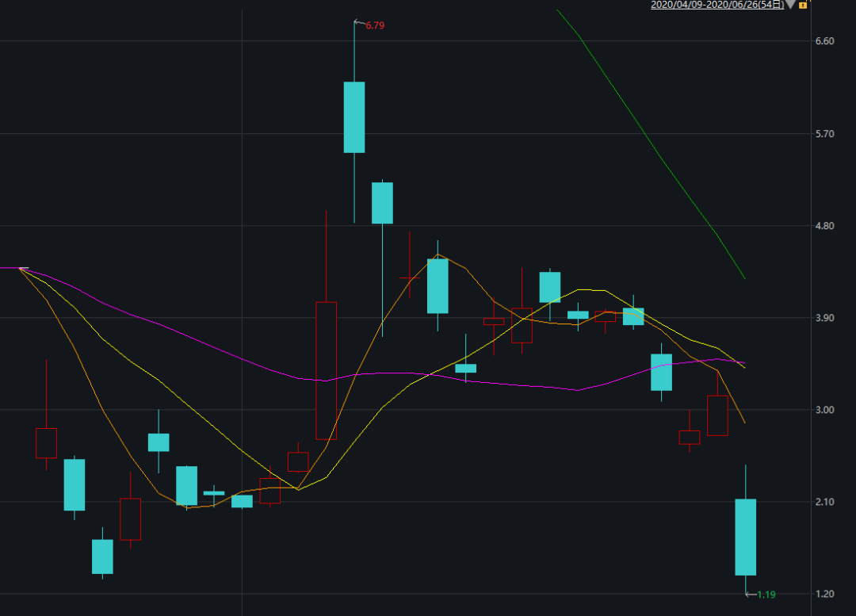Click the magenta moving average line
This screenshot has width=856, height=616.
click(x=159, y=325)
